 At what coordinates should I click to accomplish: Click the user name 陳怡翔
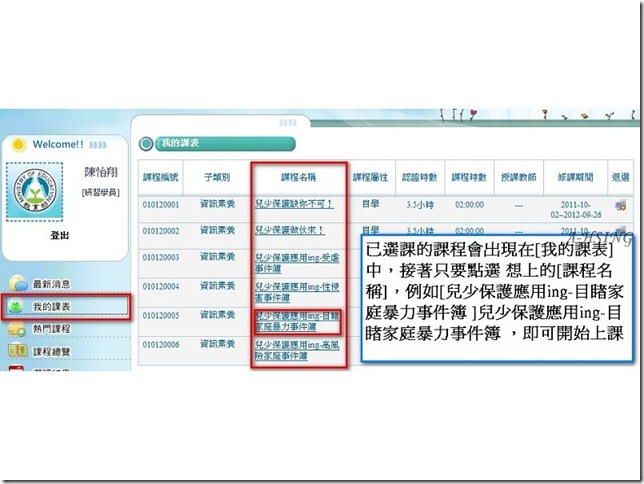click(x=101, y=172)
